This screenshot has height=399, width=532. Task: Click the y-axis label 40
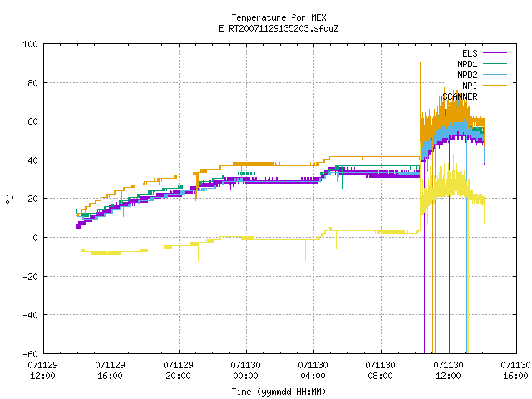pos(32,160)
